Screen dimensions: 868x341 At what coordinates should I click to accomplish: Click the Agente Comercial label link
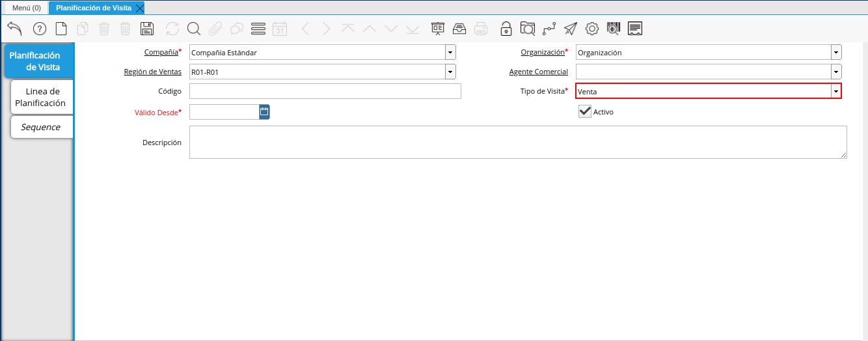[538, 72]
